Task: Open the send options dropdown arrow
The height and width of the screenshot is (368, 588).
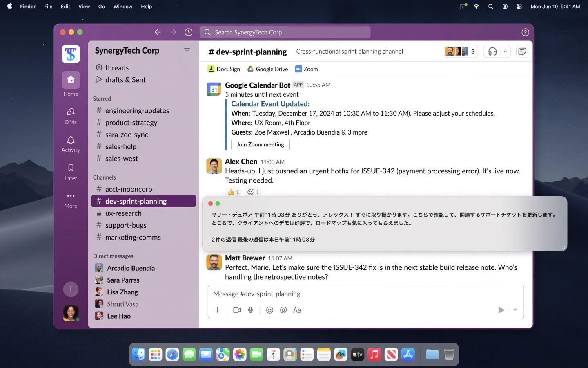Action: (x=515, y=310)
